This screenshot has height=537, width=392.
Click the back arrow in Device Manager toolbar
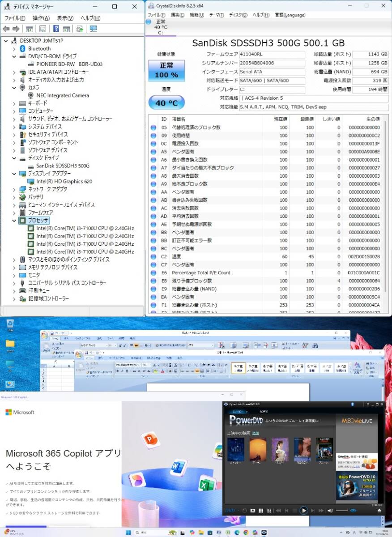pyautogui.click(x=6, y=29)
